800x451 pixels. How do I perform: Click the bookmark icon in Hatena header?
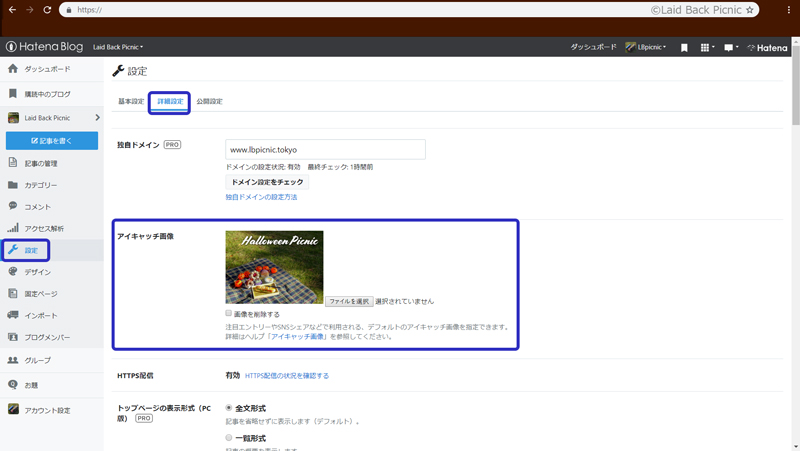tap(684, 47)
